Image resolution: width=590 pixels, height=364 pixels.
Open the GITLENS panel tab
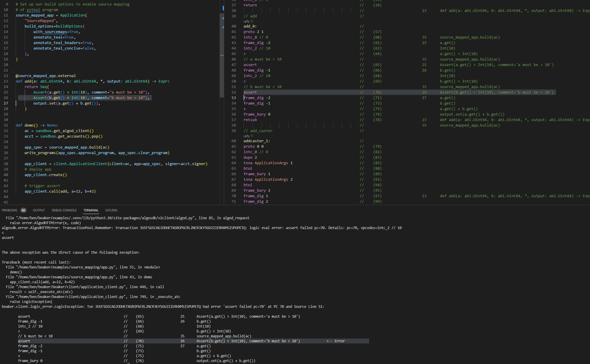111,210
